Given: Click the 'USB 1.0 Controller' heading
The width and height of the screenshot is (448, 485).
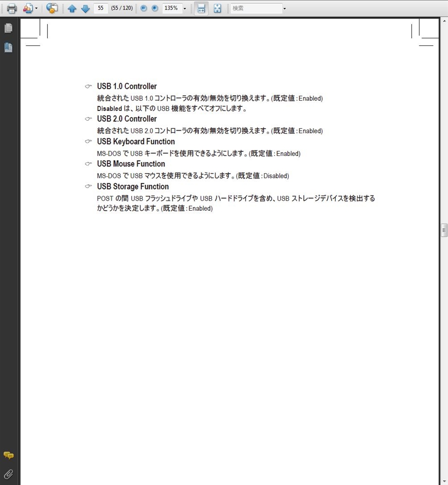Looking at the screenshot, I should 127,86.
